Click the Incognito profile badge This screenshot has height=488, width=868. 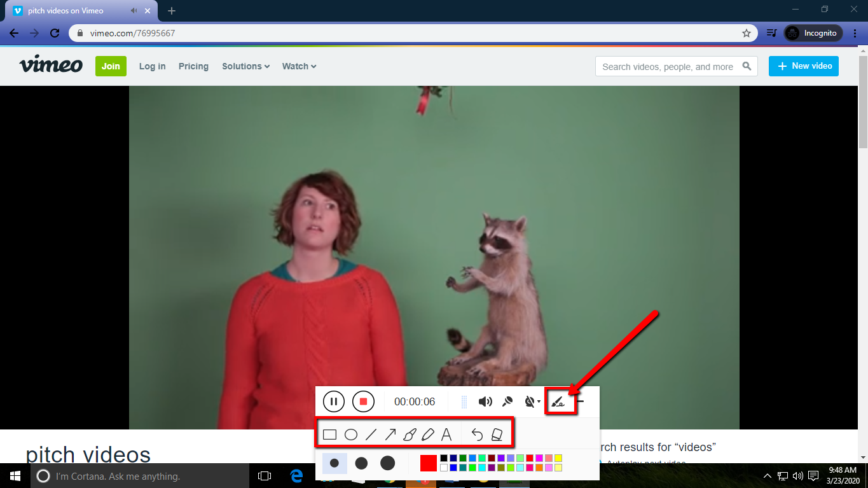click(x=813, y=33)
